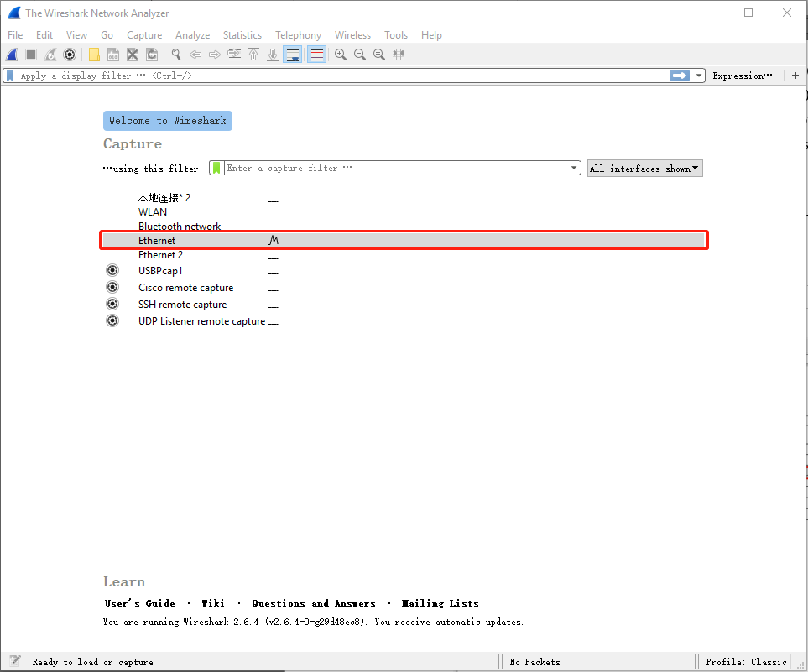
Task: Toggle auto-scroll during live capture
Action: pos(293,55)
